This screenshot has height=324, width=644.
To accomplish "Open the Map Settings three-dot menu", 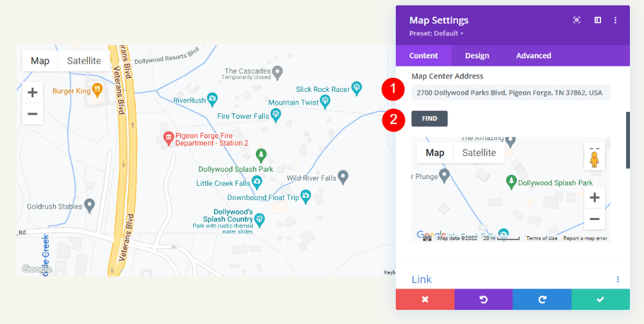I will (x=615, y=20).
